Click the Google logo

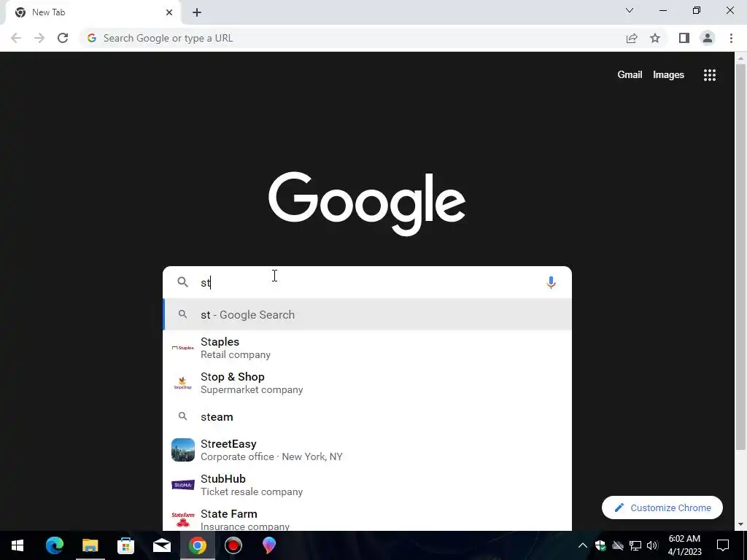coord(367,204)
